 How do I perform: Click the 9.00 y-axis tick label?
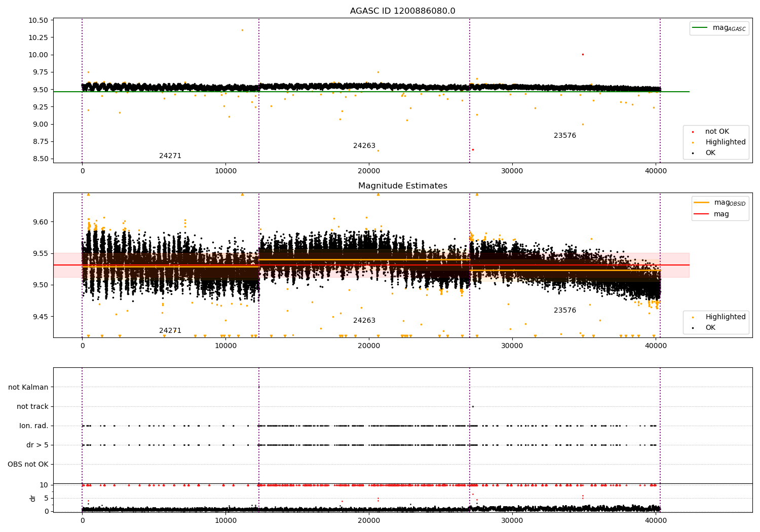40,124
